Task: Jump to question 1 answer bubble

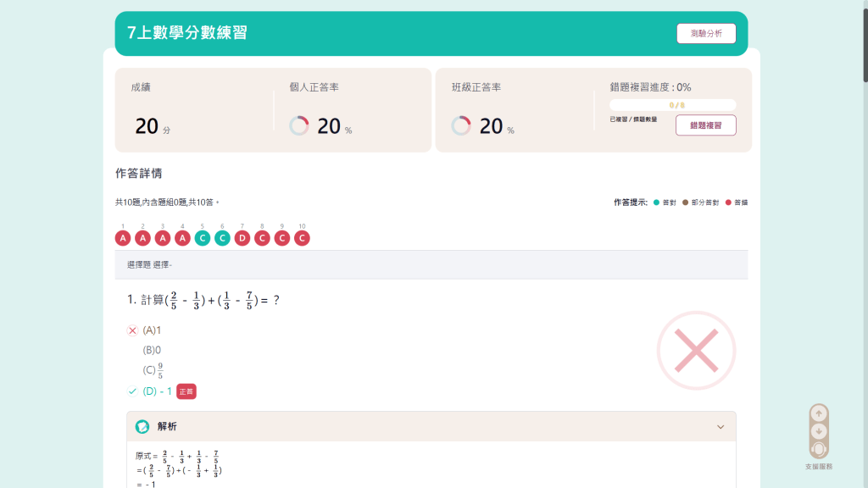Action: (x=123, y=238)
